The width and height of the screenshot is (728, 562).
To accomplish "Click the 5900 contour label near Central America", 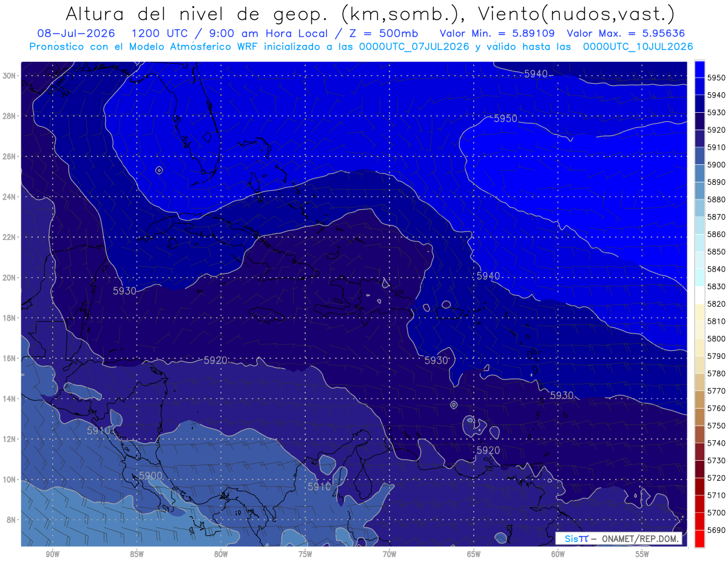I will (x=150, y=475).
